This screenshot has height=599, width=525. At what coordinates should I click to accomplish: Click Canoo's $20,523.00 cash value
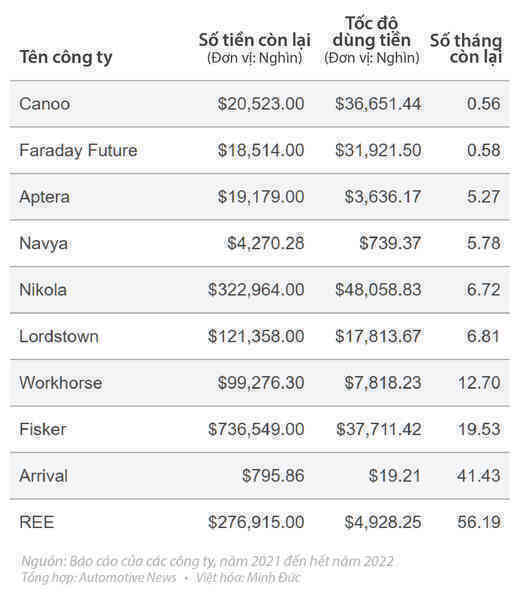[x=261, y=104]
